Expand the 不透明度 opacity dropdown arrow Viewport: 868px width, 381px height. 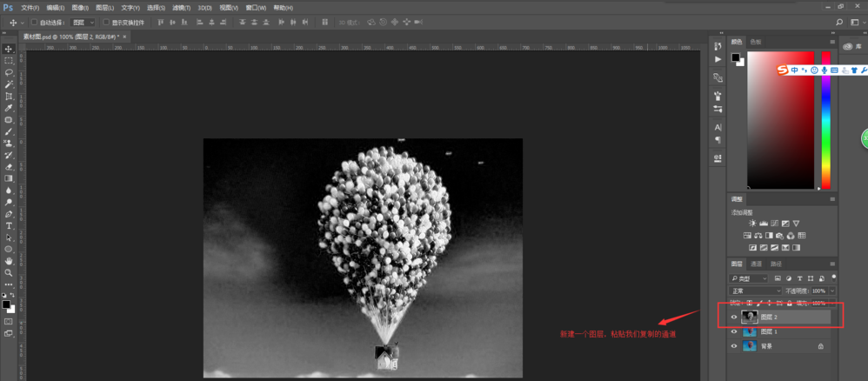pos(832,291)
